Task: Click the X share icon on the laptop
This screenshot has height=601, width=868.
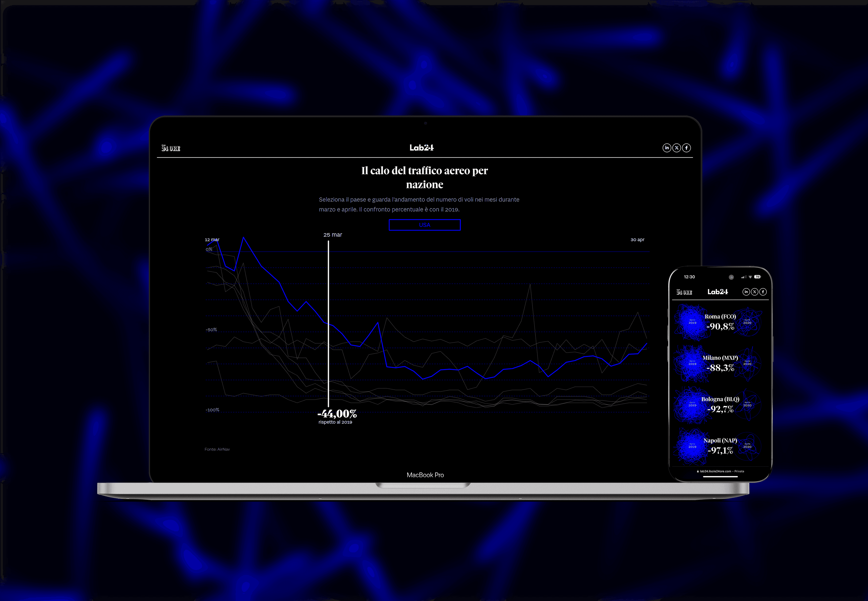Action: click(x=677, y=148)
